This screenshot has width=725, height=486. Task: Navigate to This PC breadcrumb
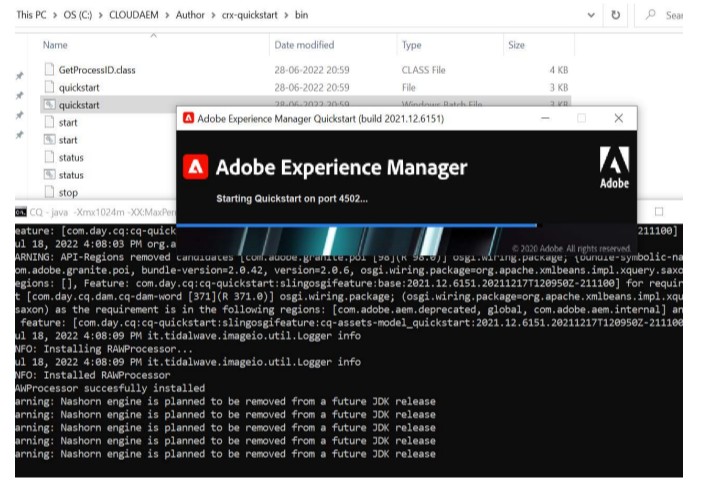tap(31, 15)
